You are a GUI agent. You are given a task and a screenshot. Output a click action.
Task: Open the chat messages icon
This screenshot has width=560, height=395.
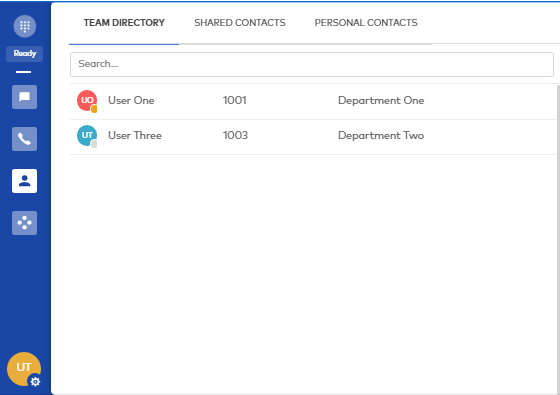pyautogui.click(x=24, y=97)
